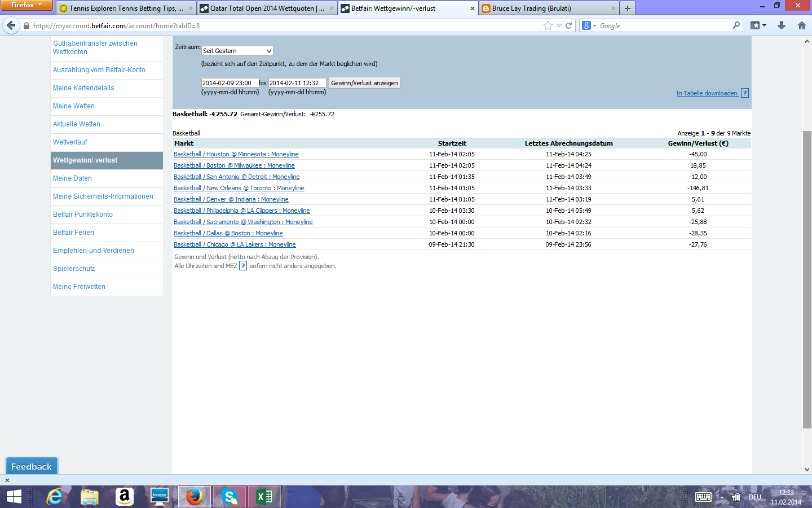Open the downloads arrow icon
Viewport: 812px width, 508px height.
pyautogui.click(x=782, y=25)
